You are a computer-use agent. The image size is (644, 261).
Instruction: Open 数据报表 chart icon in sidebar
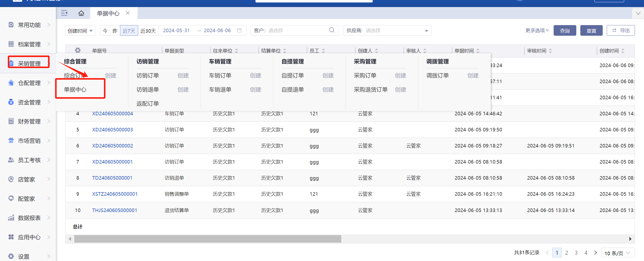pos(11,218)
